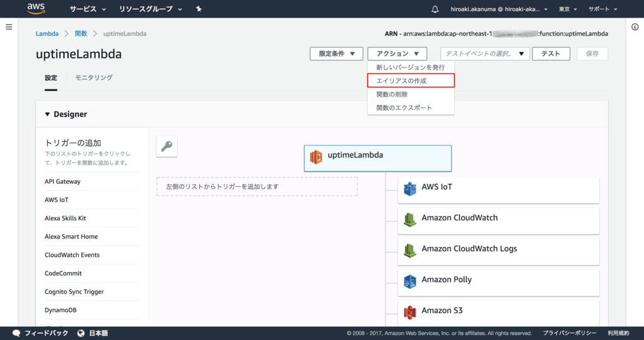Click the uptimeLambda page heading
644x340 pixels.
[x=79, y=54]
